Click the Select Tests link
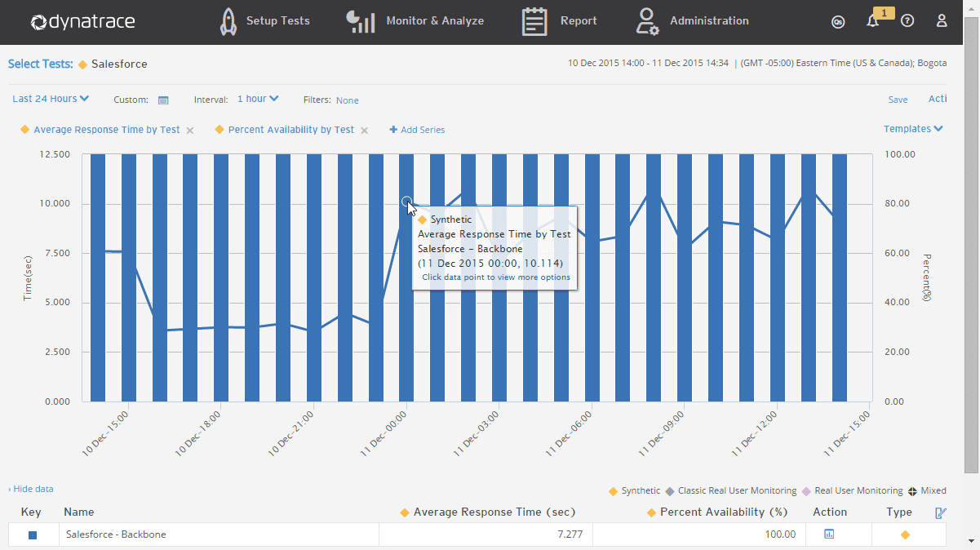 (40, 64)
